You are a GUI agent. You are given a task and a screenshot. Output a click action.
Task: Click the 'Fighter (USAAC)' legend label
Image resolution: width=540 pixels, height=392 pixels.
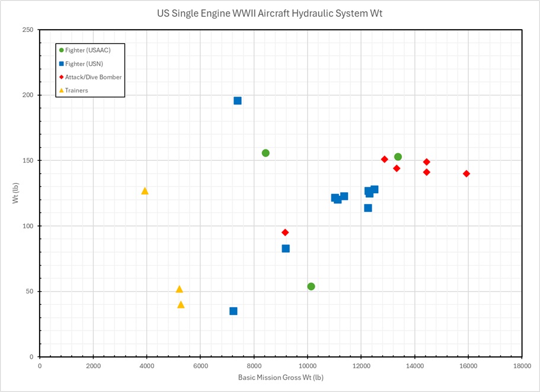click(x=88, y=50)
